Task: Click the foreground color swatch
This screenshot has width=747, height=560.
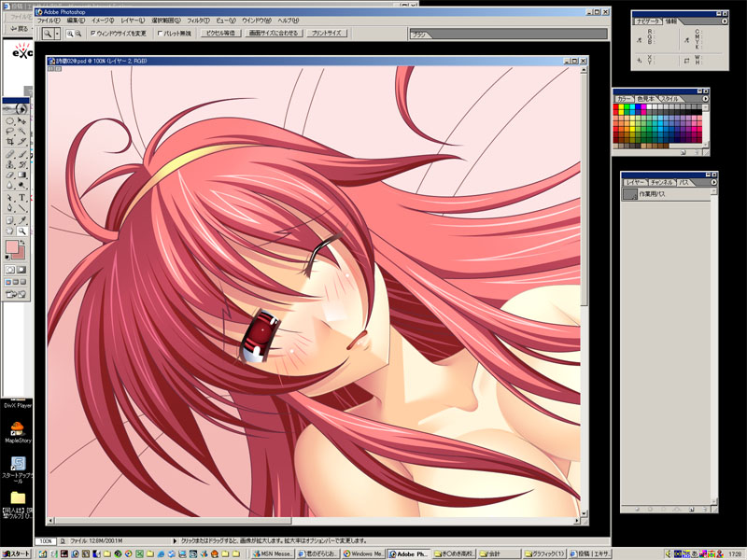Action: [12, 246]
